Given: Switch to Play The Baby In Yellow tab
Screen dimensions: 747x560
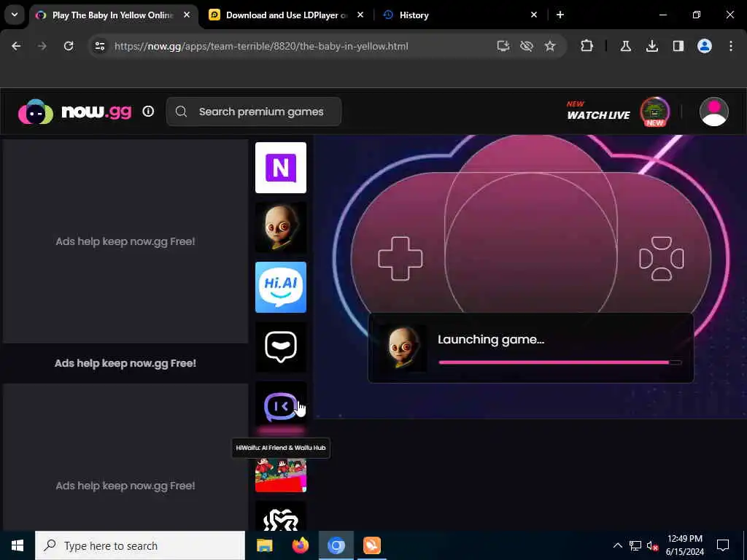Looking at the screenshot, I should click(x=112, y=15).
